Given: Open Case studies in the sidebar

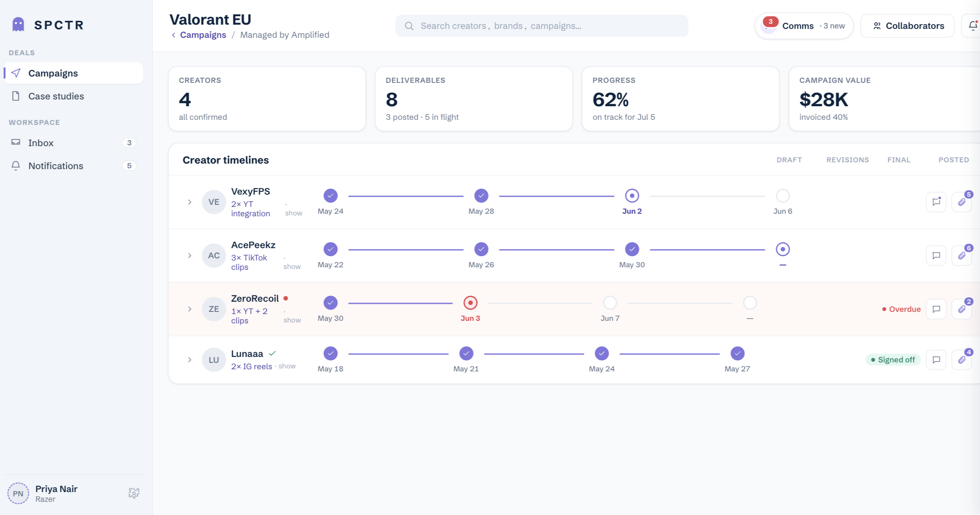Looking at the screenshot, I should [x=73, y=96].
